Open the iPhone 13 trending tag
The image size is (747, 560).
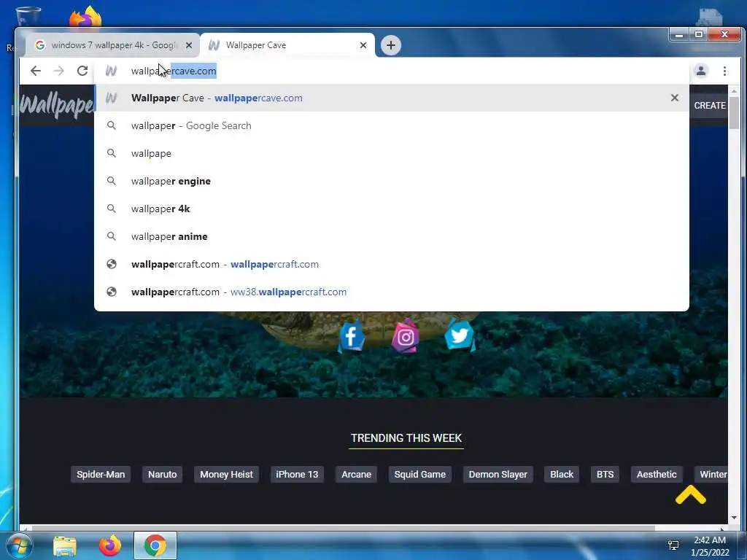pos(297,474)
